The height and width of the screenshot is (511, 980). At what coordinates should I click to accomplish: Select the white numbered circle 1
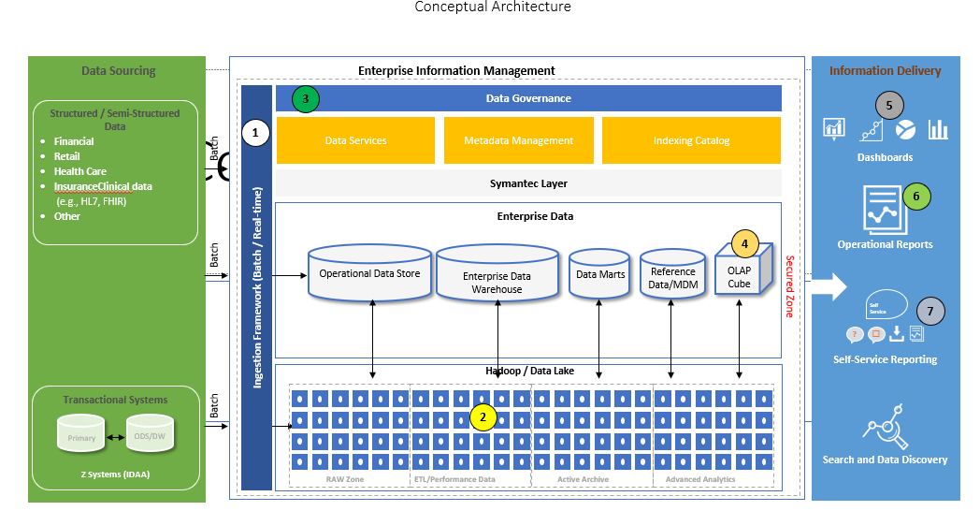tap(255, 133)
